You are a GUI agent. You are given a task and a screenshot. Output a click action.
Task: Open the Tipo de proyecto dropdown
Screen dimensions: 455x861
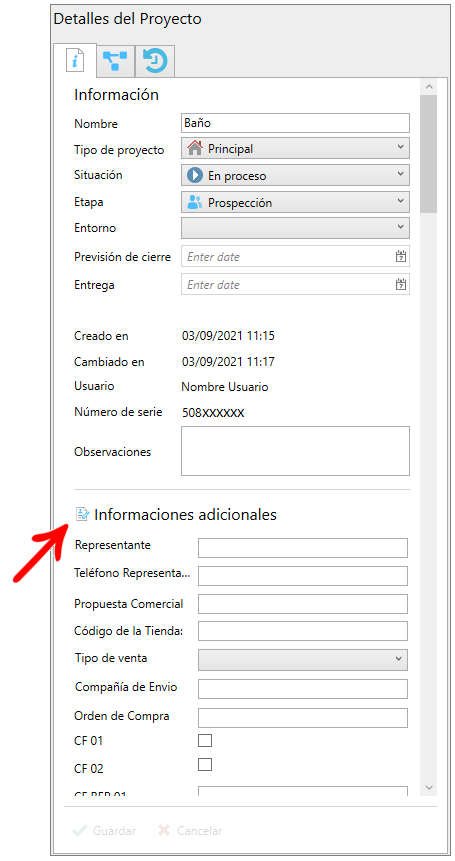pyautogui.click(x=295, y=148)
